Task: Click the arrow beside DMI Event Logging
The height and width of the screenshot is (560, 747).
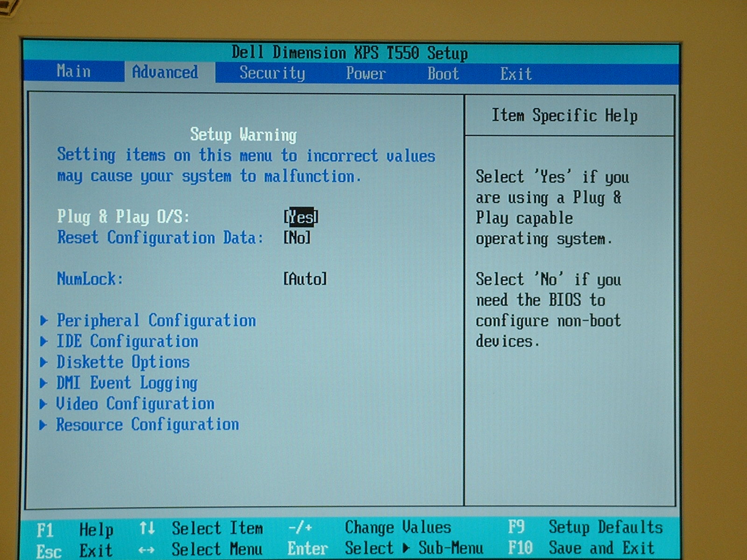Action: pyautogui.click(x=44, y=383)
